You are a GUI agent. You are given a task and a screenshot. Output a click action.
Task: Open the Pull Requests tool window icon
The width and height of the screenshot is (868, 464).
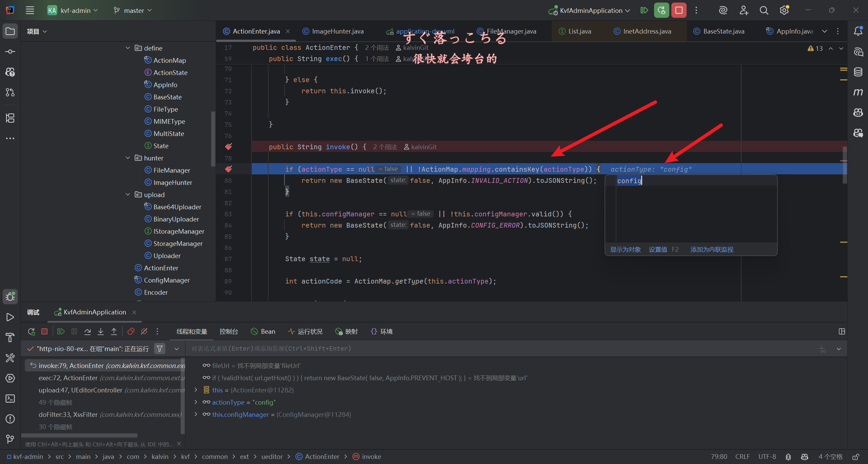click(10, 92)
